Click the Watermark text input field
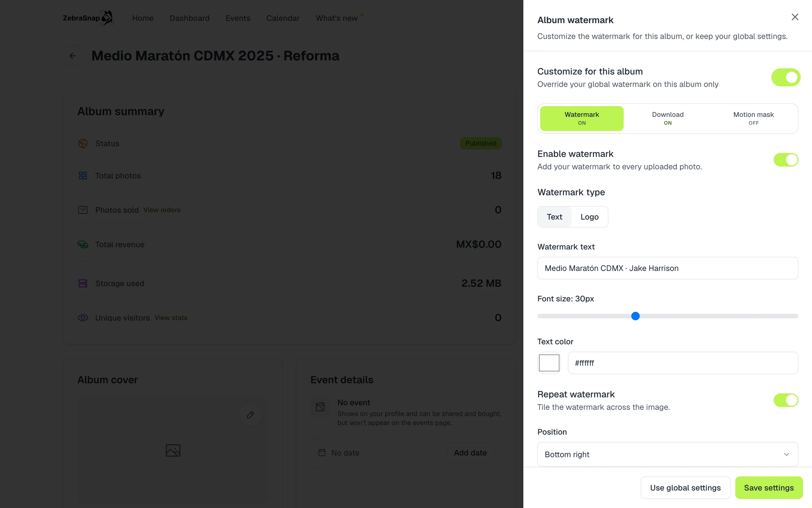This screenshot has height=508, width=812. [668, 268]
